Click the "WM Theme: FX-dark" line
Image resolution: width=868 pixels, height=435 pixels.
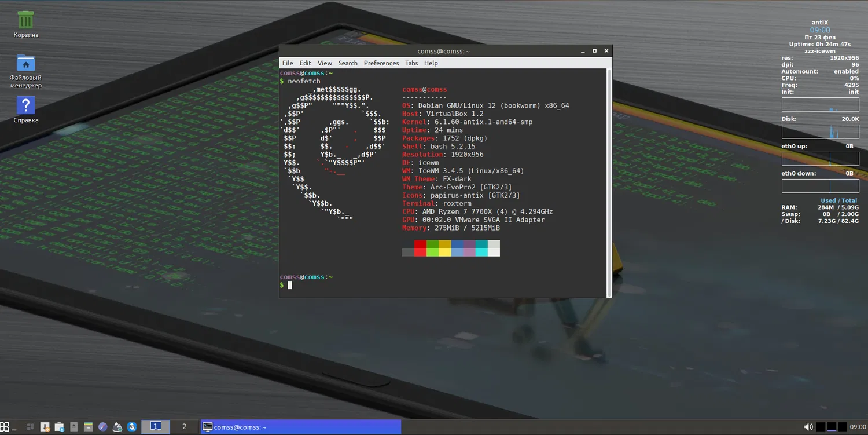coord(436,179)
